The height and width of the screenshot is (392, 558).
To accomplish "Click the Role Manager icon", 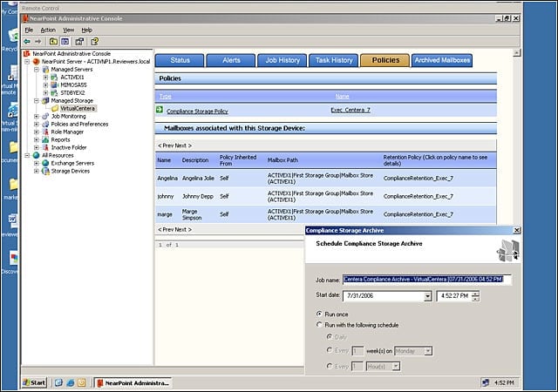I will (45, 132).
